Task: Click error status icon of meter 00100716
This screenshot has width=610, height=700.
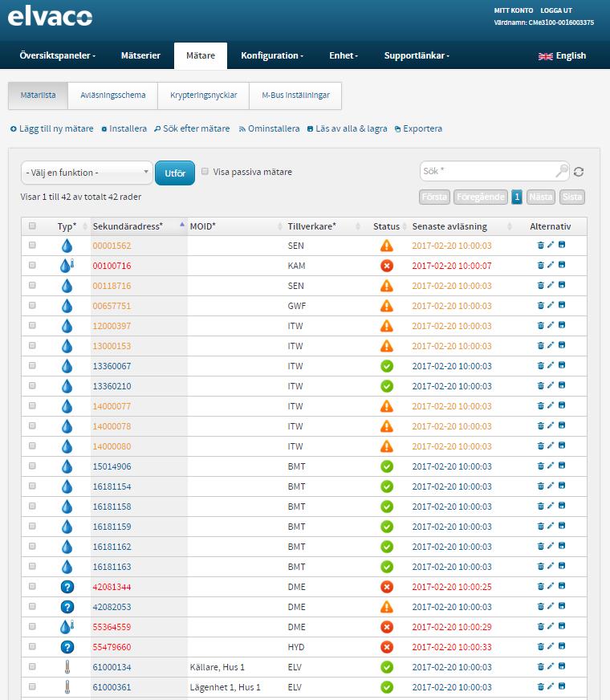Action: 387,266
